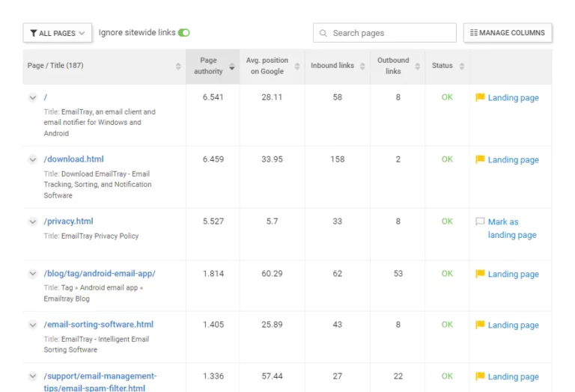This screenshot has width=575, height=392.
Task: Expand the /email-sorting-software.html row chevron
Action: (33, 325)
